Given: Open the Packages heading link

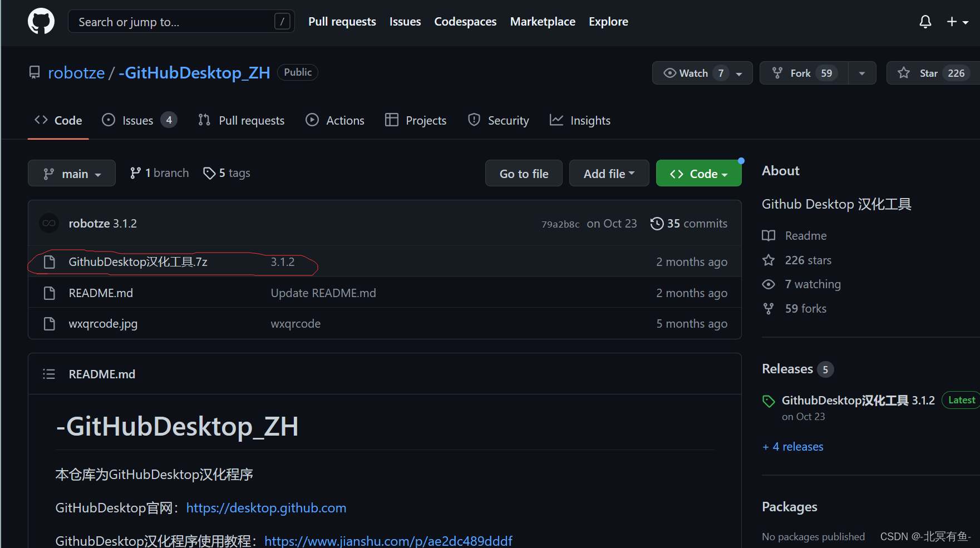Looking at the screenshot, I should coord(789,507).
